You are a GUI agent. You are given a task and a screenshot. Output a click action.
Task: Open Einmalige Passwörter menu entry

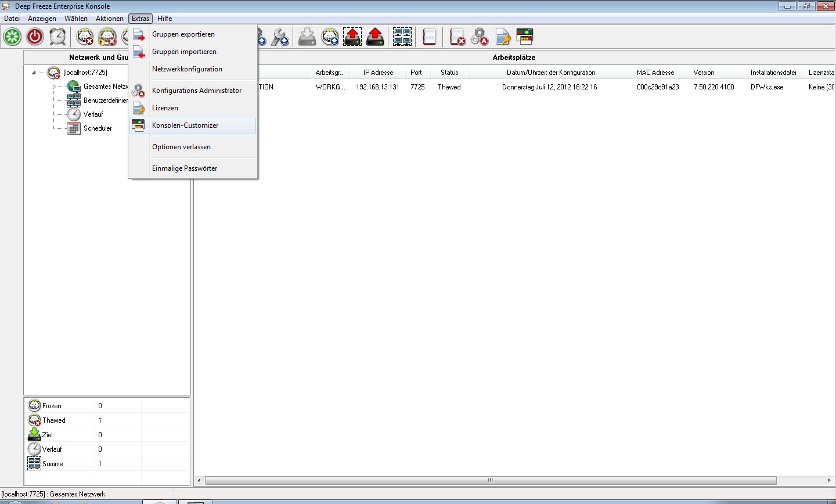coord(193,168)
